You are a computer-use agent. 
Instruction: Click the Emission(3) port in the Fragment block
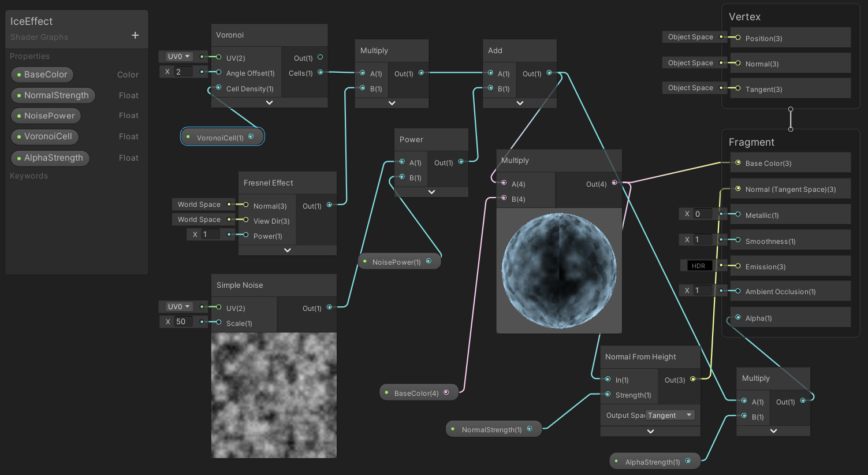738,266
